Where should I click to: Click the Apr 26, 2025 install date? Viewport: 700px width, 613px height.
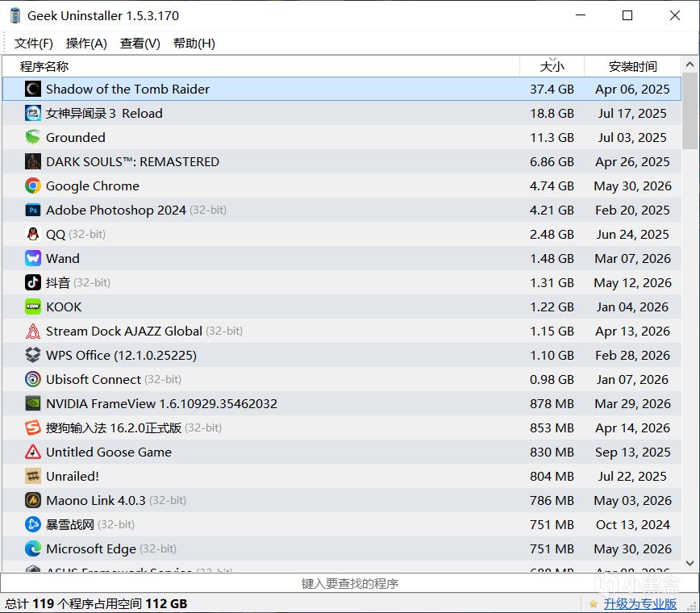(x=632, y=161)
